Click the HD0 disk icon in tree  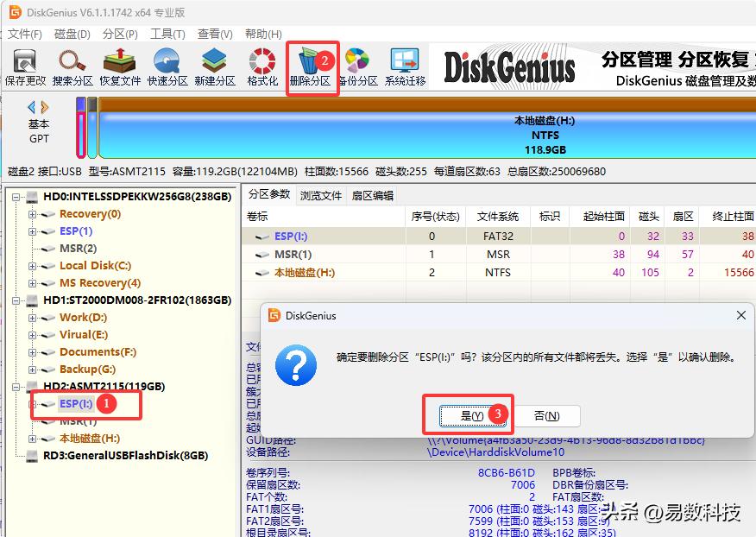(x=32, y=197)
